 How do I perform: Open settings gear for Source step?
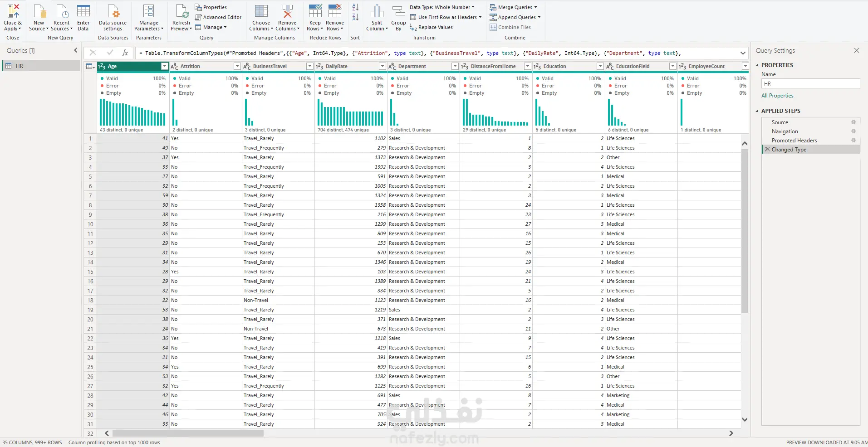click(853, 122)
